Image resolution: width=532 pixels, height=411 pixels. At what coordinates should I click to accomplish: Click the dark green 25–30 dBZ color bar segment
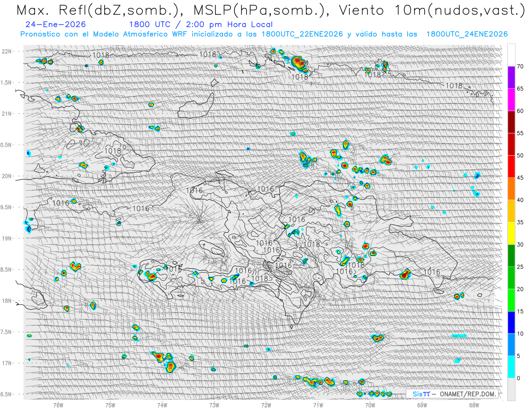point(511,255)
